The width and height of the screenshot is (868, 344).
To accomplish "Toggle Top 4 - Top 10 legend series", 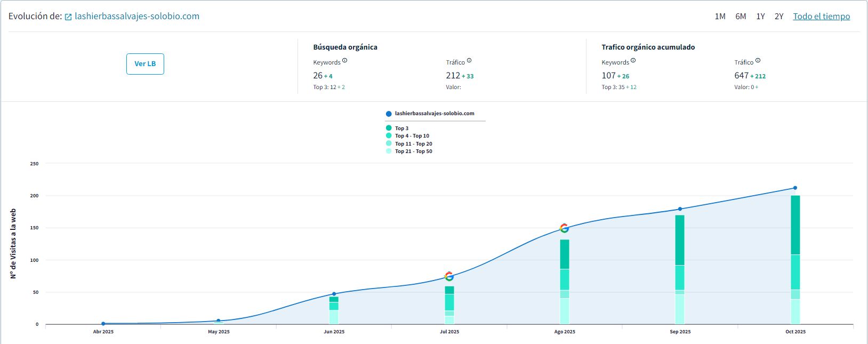I will click(412, 136).
